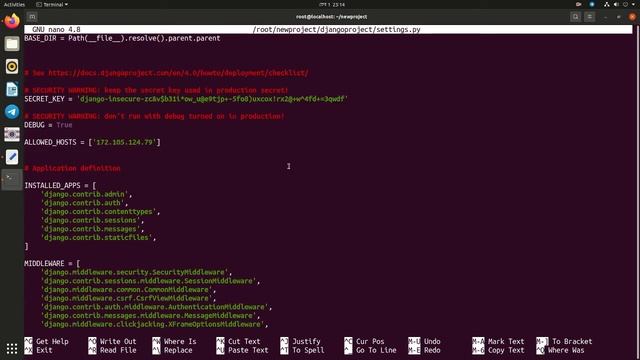
Task: Launch Rhythmbox from the dock
Action: 12,66
